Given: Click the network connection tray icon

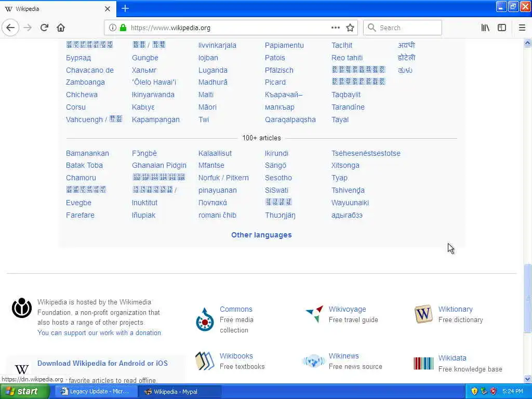Looking at the screenshot, I should coord(484,391).
